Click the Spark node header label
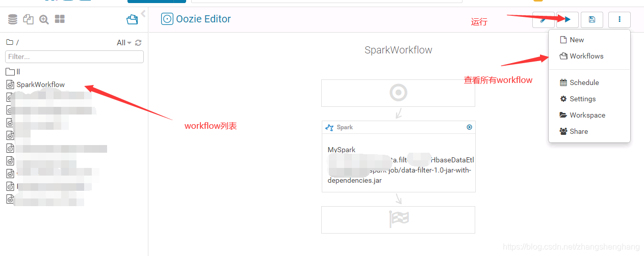 pyautogui.click(x=345, y=127)
